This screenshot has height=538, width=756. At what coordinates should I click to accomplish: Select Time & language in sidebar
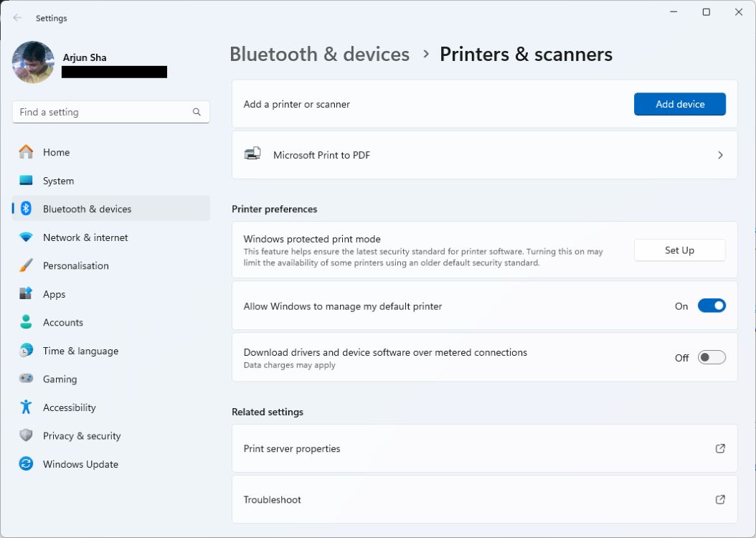[x=80, y=351]
